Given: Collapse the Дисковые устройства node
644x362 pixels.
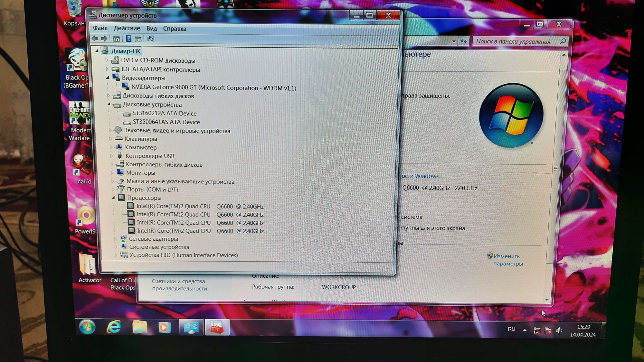Looking at the screenshot, I should [109, 104].
